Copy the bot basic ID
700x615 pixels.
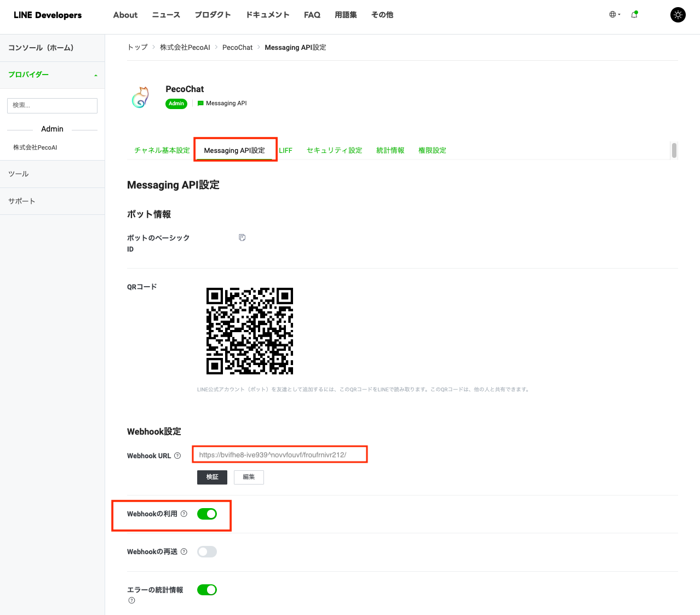242,237
